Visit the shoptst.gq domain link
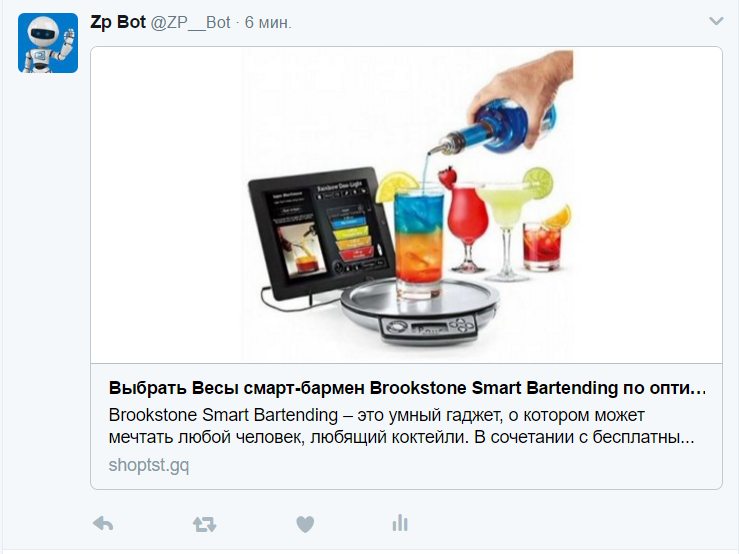This screenshot has height=554, width=739. [148, 465]
